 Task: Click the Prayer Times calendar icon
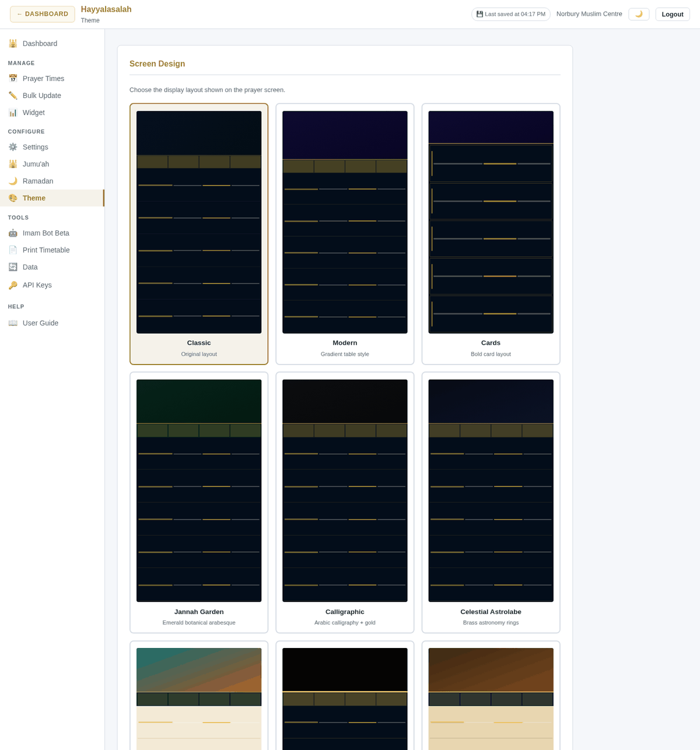coord(13,78)
